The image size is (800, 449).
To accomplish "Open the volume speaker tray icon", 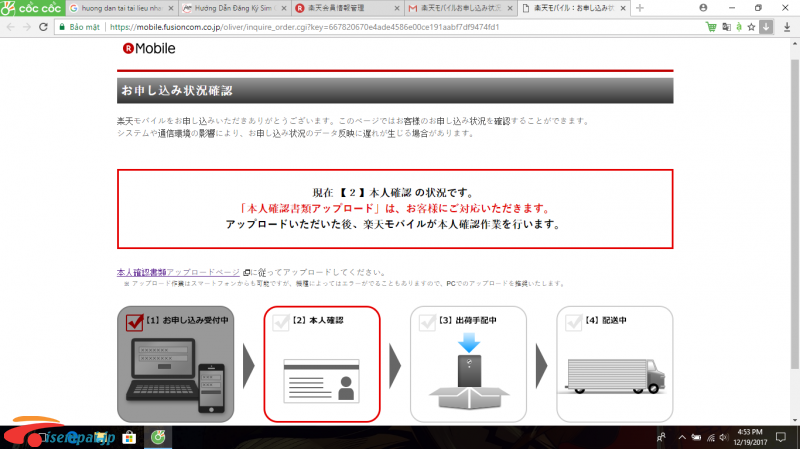I will click(x=723, y=437).
